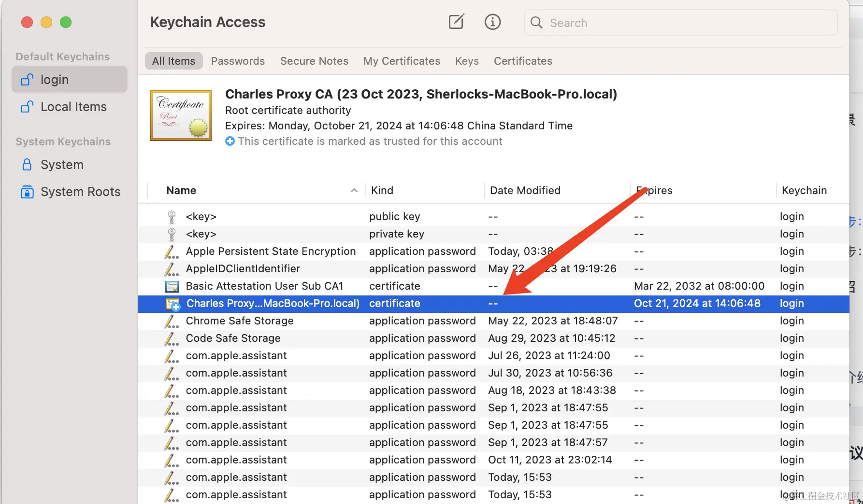Select the private key row
The width and height of the screenshot is (863, 504).
click(494, 234)
